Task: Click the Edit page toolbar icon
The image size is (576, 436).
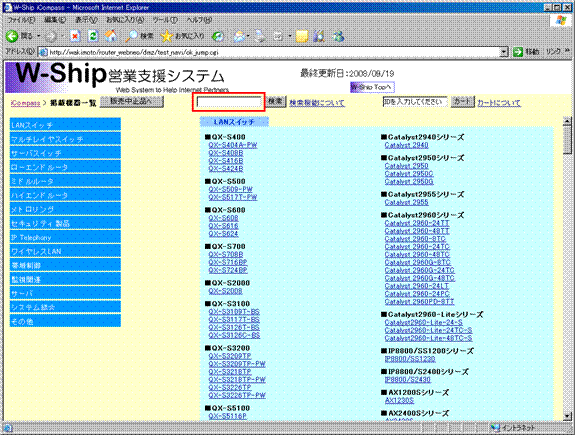Action: pos(278,36)
